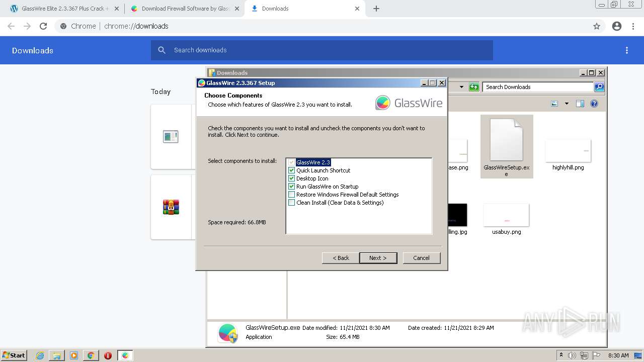Select GlassWire setup taskbar button
The image size is (644, 362).
coord(125,355)
